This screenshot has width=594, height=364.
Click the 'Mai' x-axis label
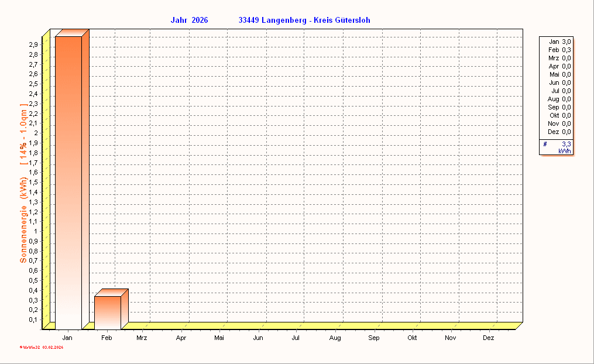coord(219,338)
